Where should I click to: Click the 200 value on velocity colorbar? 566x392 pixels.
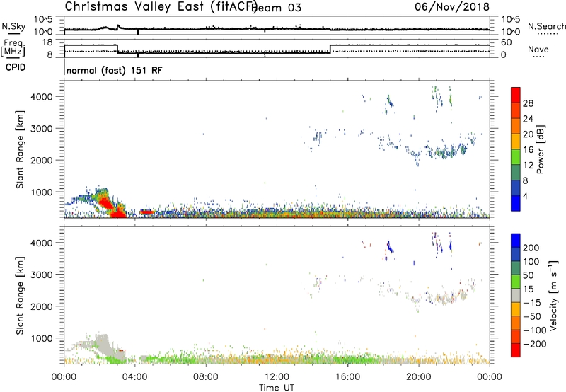(531, 248)
